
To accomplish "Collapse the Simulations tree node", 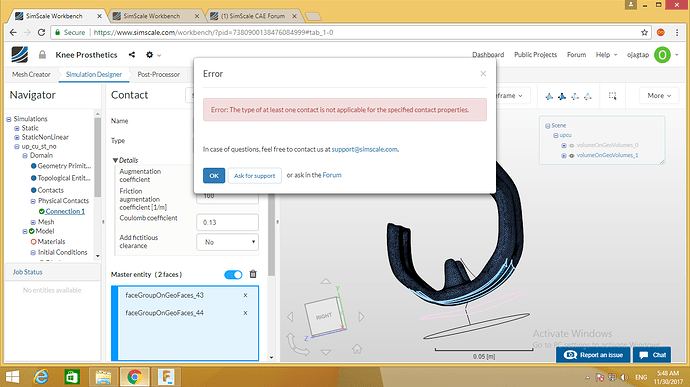I will coord(9,119).
